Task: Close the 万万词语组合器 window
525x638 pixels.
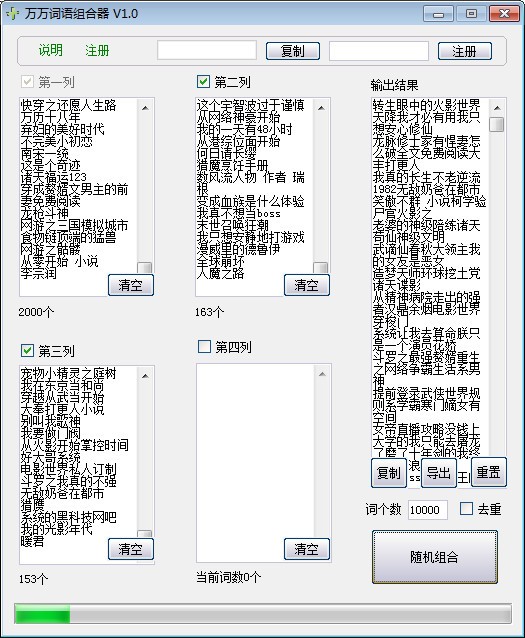Action: [504, 14]
